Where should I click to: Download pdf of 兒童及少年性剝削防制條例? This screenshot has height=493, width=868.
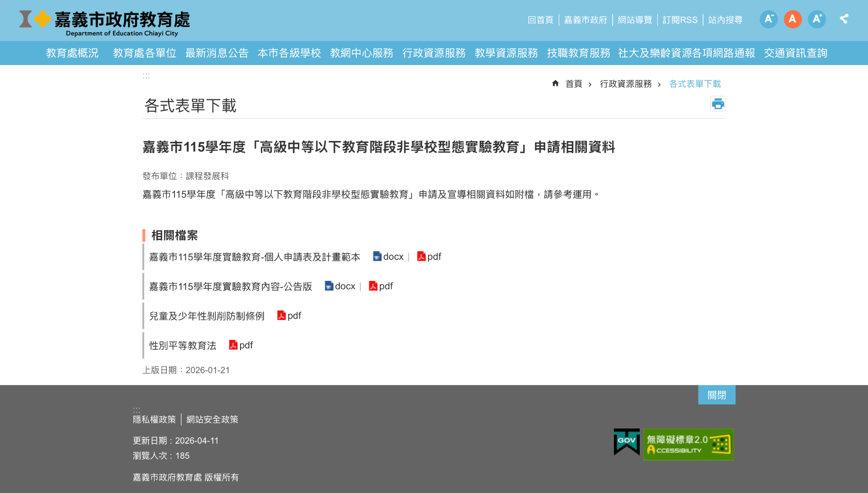(289, 315)
